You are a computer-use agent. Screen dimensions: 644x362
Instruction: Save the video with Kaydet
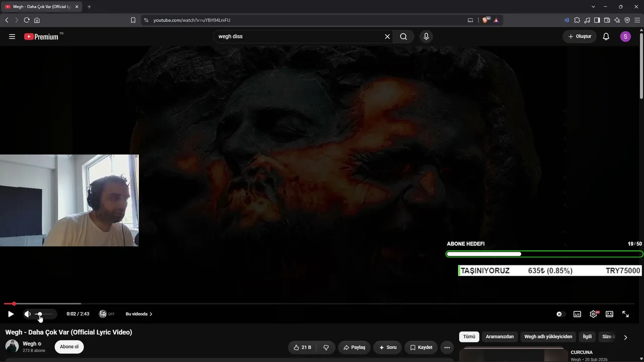(x=421, y=347)
